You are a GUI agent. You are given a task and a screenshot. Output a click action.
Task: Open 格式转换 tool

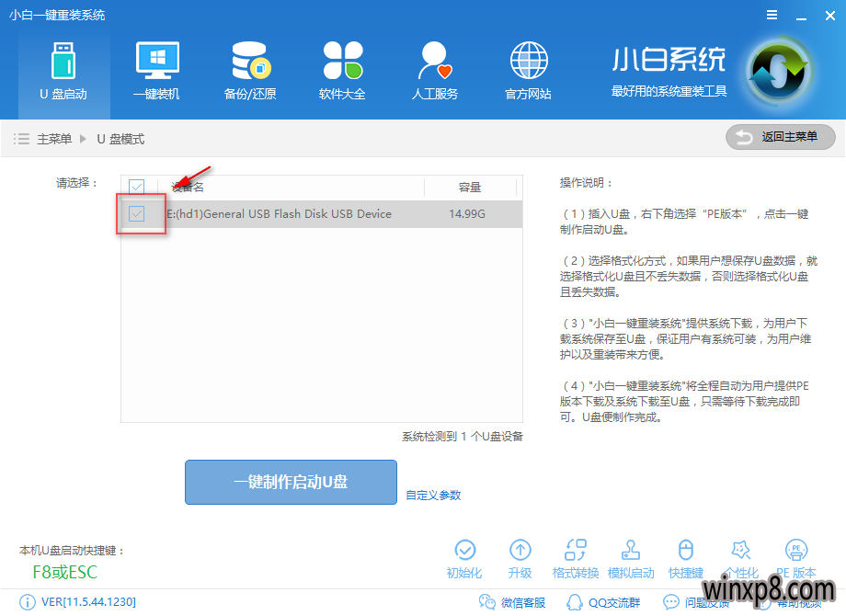click(575, 559)
